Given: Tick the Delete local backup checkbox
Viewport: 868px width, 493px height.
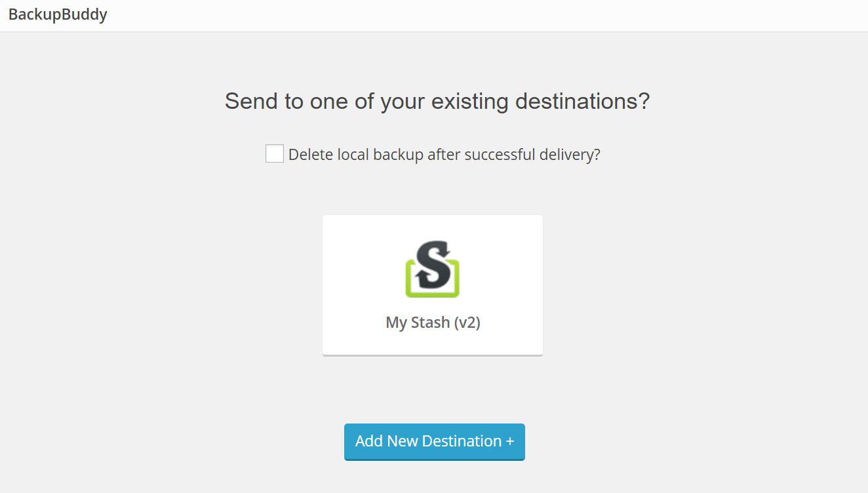Looking at the screenshot, I should [275, 154].
